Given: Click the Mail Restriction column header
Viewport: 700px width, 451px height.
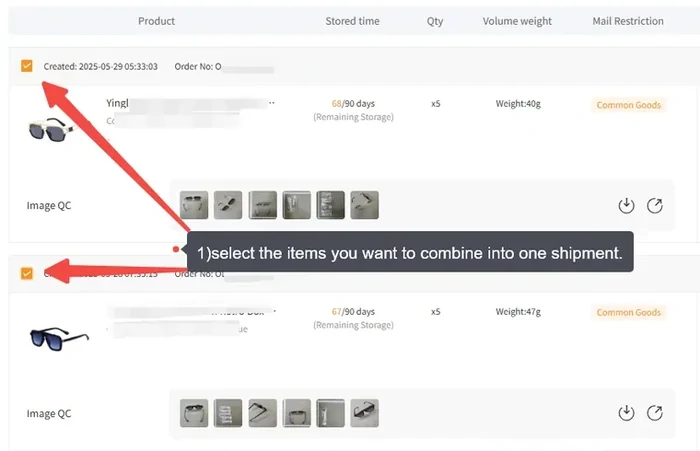Looking at the screenshot, I should [628, 21].
